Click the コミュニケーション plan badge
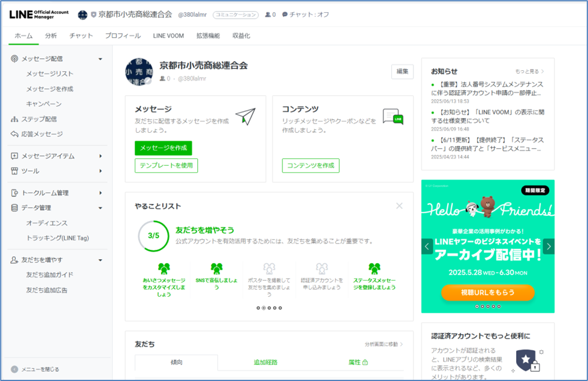The width and height of the screenshot is (588, 381). 235,15
